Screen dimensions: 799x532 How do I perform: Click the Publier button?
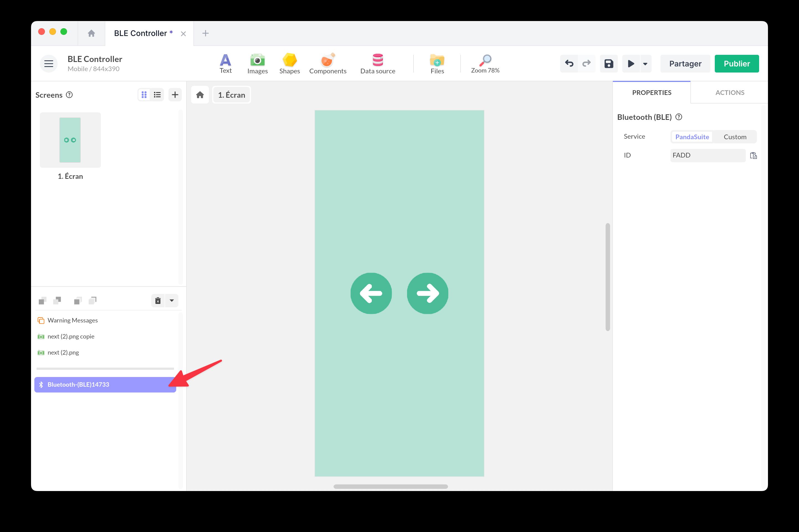pos(736,63)
